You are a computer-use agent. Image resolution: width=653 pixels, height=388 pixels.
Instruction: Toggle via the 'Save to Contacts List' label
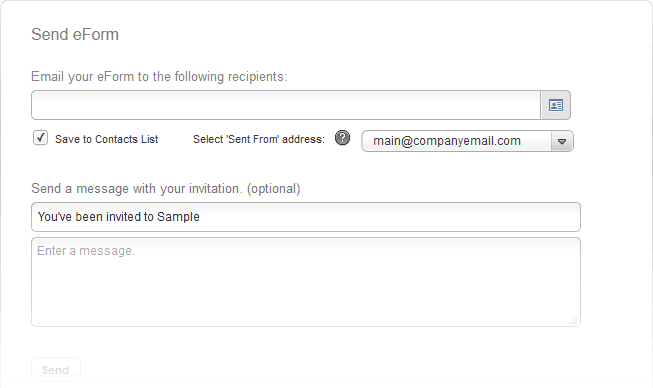(107, 139)
